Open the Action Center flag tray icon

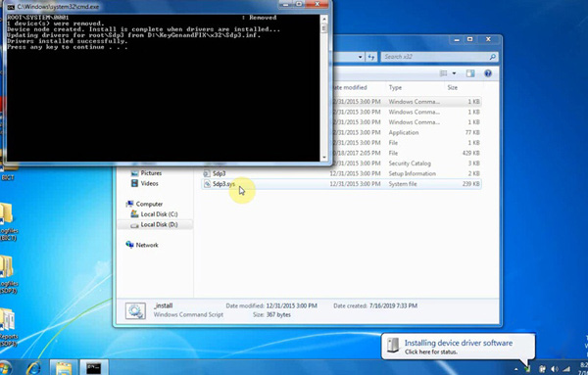click(542, 369)
